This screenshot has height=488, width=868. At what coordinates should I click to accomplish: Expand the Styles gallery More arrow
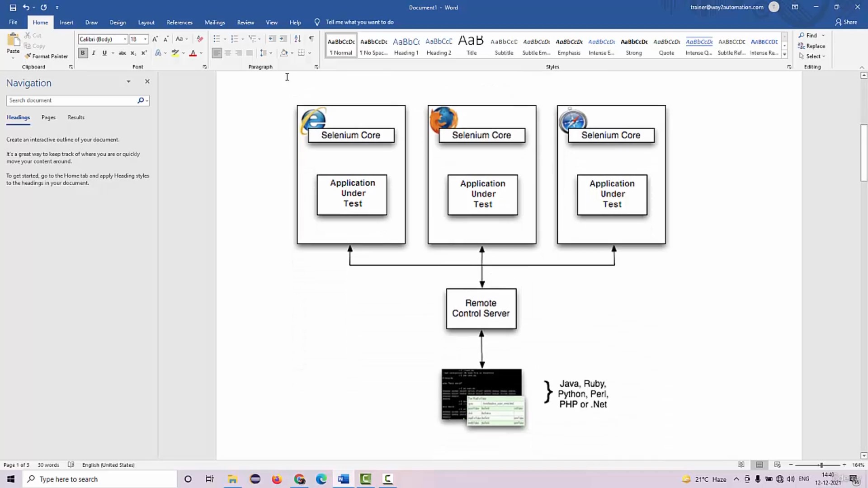point(784,55)
